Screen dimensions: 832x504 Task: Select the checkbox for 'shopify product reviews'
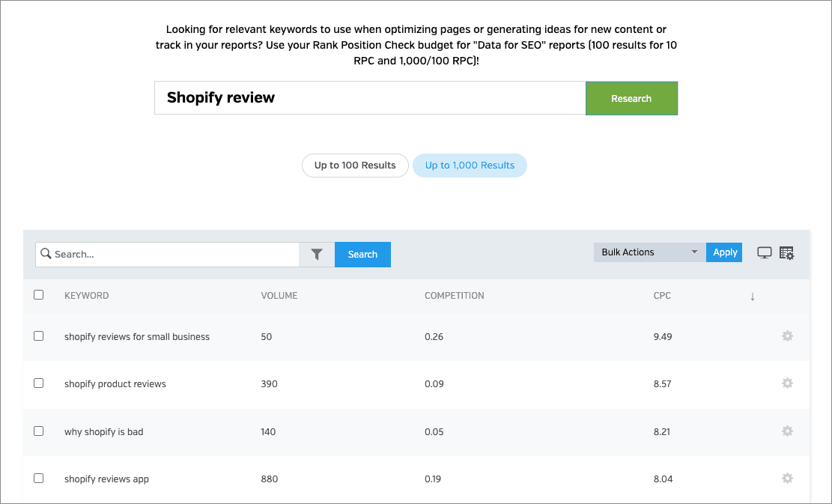click(x=39, y=383)
